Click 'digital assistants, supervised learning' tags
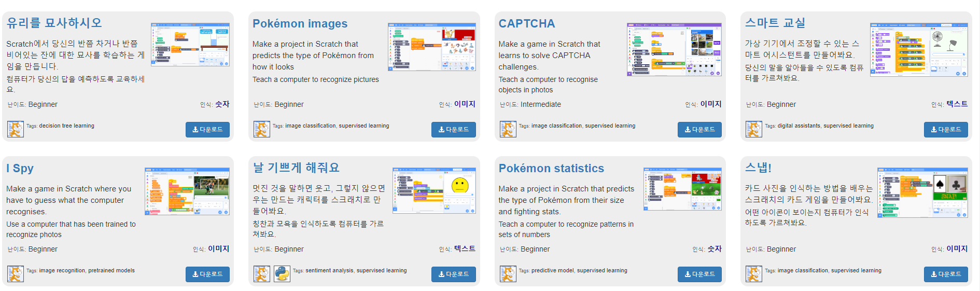 [825, 126]
